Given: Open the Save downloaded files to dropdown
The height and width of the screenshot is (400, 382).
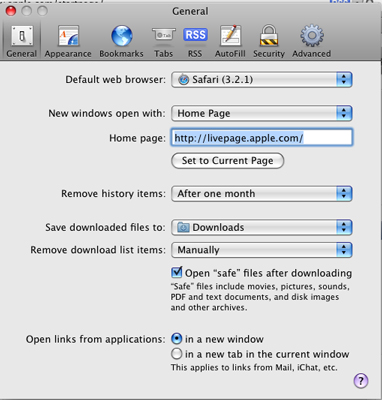Looking at the screenshot, I should (262, 227).
